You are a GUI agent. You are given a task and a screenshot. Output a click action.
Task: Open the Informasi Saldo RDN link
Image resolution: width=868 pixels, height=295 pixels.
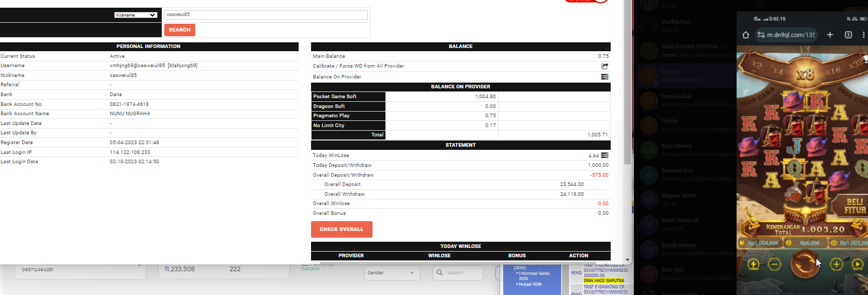[534, 276]
